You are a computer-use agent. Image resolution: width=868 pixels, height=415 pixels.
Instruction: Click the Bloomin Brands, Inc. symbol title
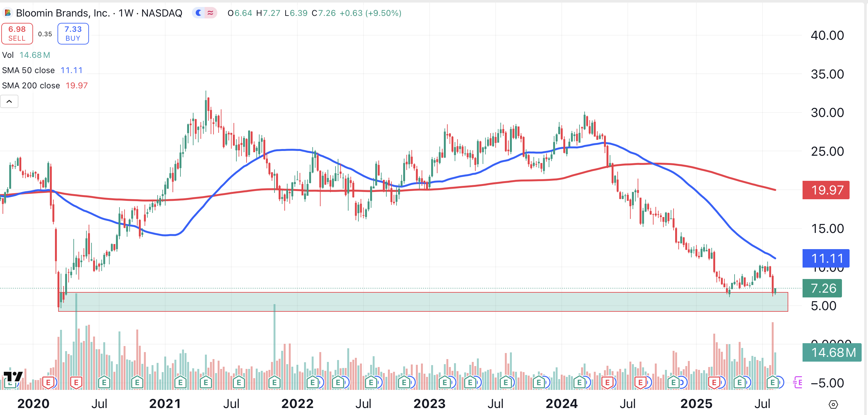click(63, 13)
